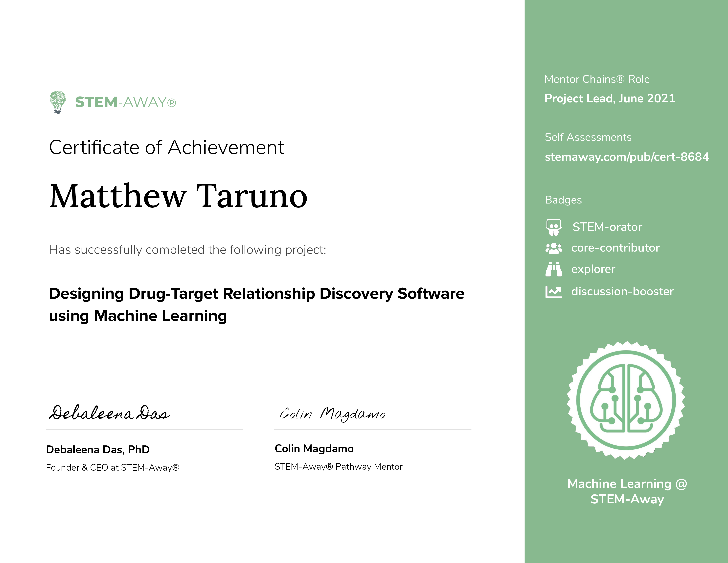This screenshot has width=728, height=563.
Task: Click the explorer binoculars icon
Action: 553,269
